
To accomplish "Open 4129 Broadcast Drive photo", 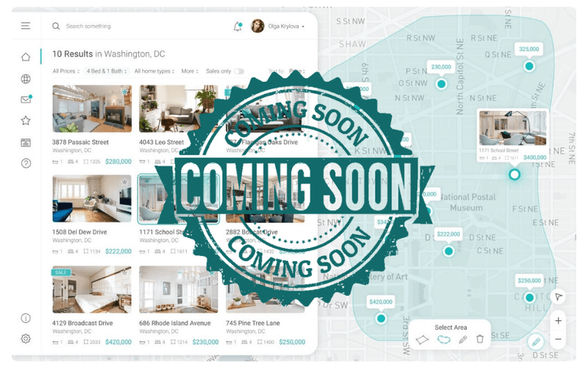I will click(92, 289).
